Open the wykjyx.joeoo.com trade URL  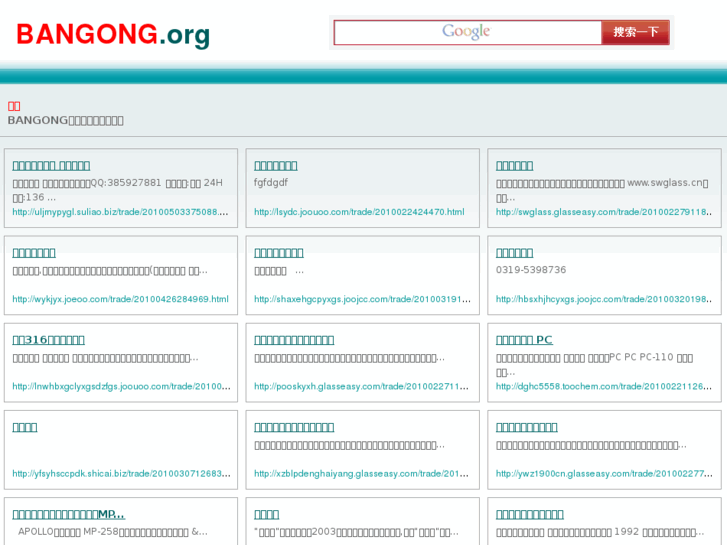[x=120, y=299]
